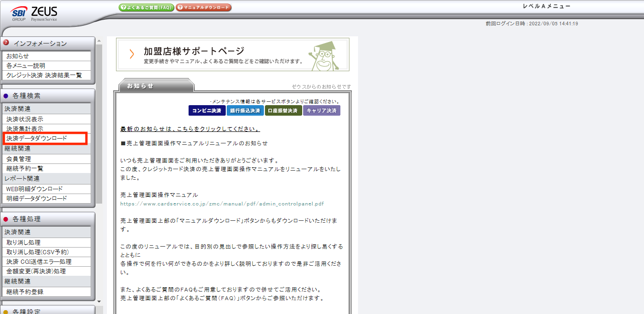Click ゼウスからのお知らせです text
Screen dimensions: 644x314
click(321, 87)
